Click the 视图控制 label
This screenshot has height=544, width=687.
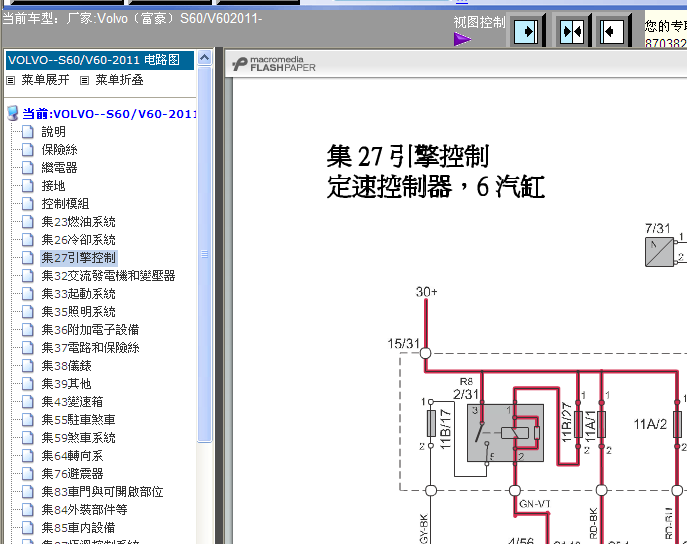tap(479, 22)
